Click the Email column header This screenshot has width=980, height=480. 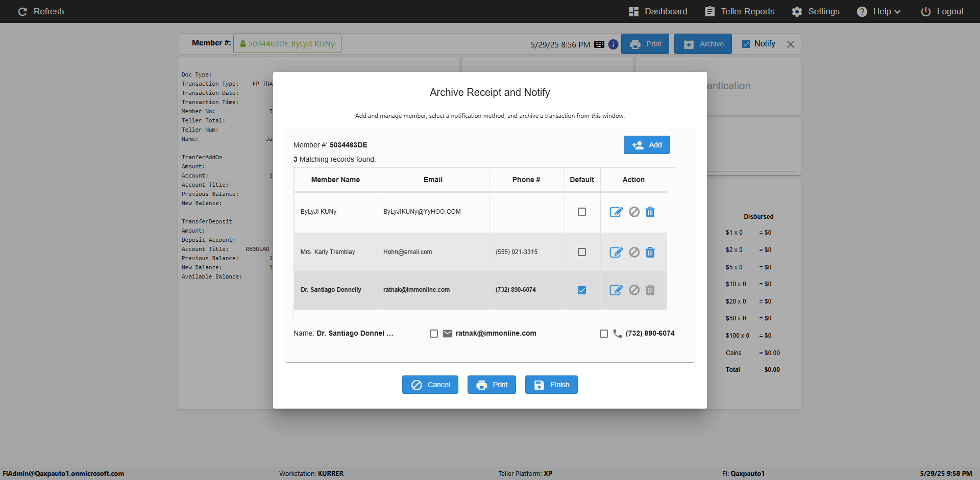tap(433, 180)
